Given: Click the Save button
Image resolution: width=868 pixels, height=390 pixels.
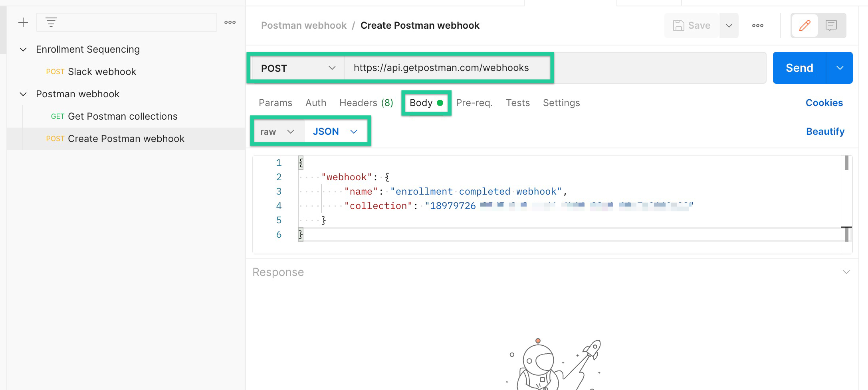Looking at the screenshot, I should pos(692,26).
